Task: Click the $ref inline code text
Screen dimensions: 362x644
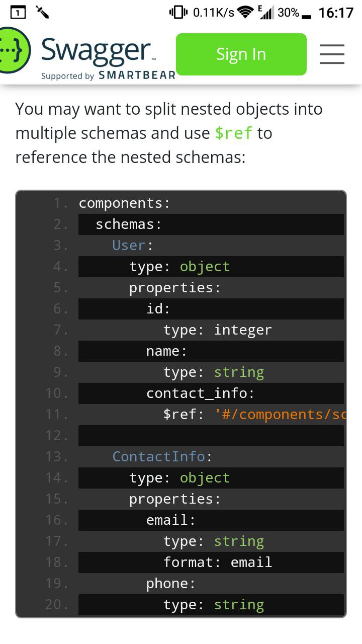Action: pos(233,133)
